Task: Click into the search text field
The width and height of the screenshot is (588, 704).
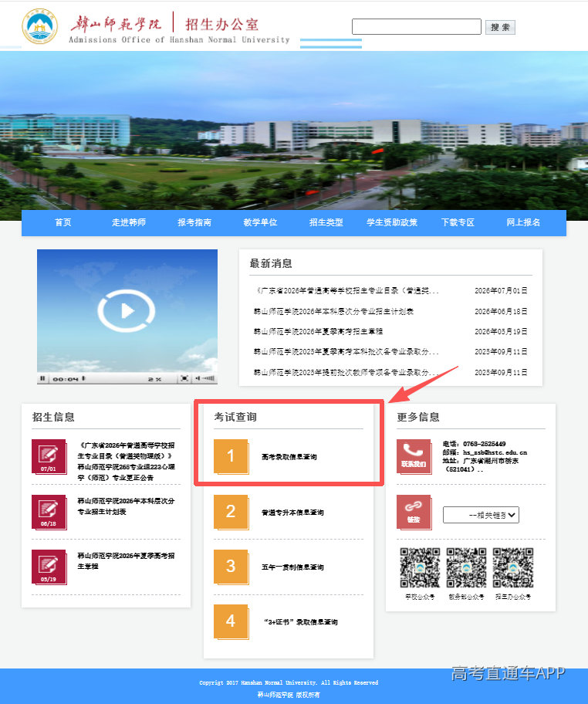Action: click(x=417, y=26)
